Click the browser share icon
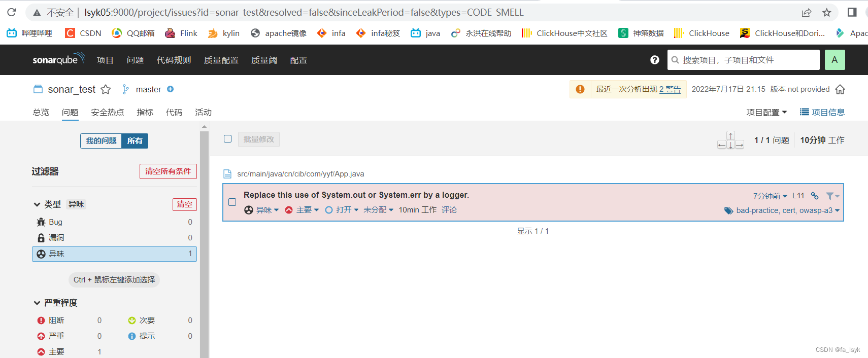868x358 pixels. point(806,12)
